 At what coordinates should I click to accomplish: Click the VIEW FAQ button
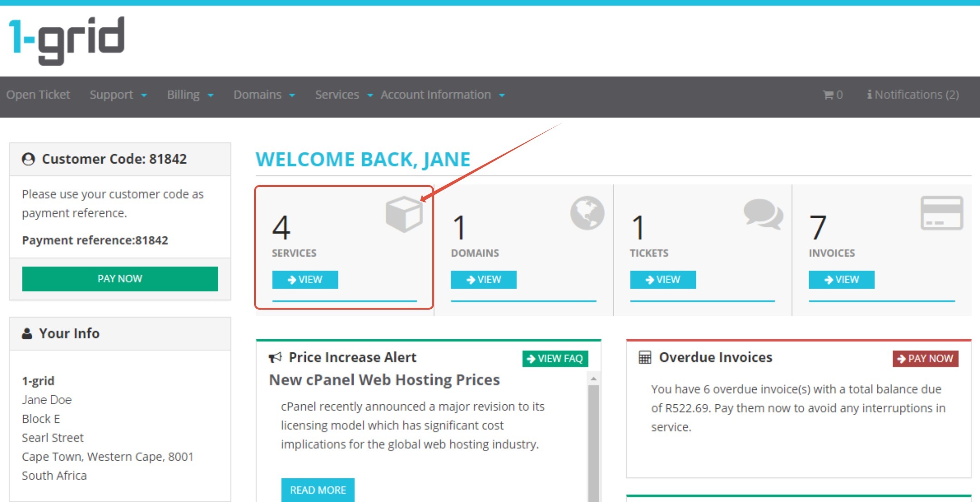[555, 358]
